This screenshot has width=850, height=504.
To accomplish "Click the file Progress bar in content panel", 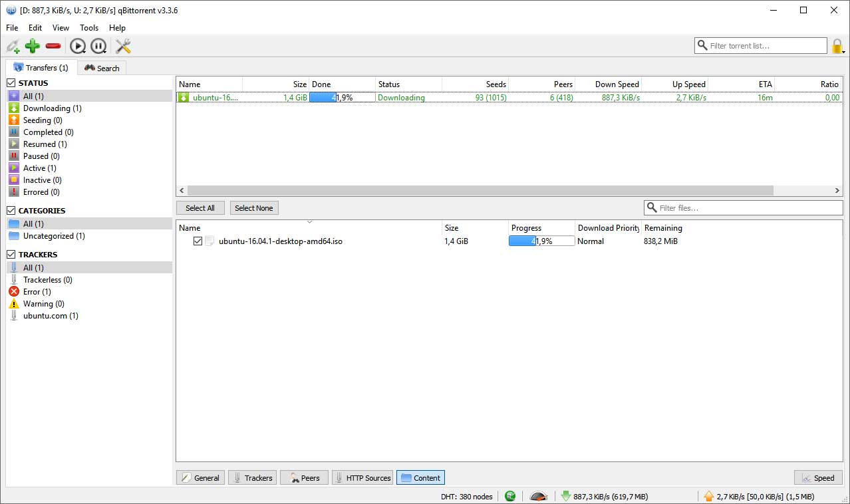I will point(541,241).
